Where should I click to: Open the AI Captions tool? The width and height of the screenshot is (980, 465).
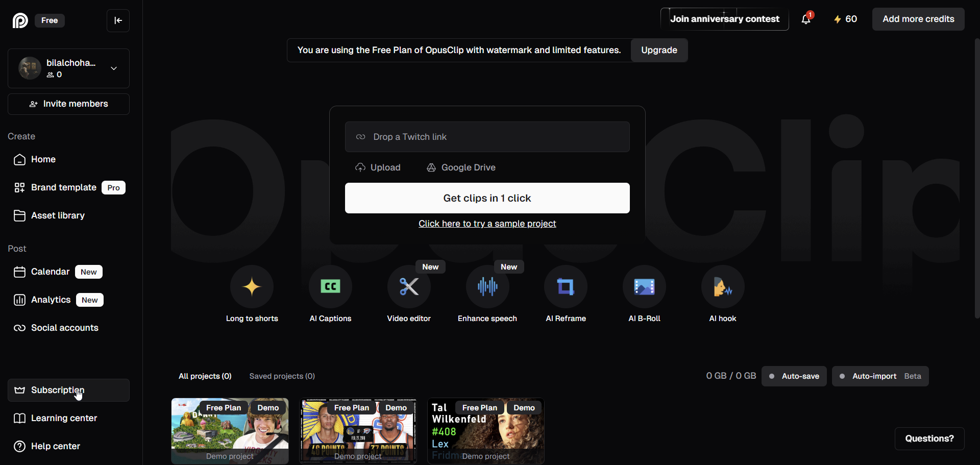pyautogui.click(x=330, y=287)
